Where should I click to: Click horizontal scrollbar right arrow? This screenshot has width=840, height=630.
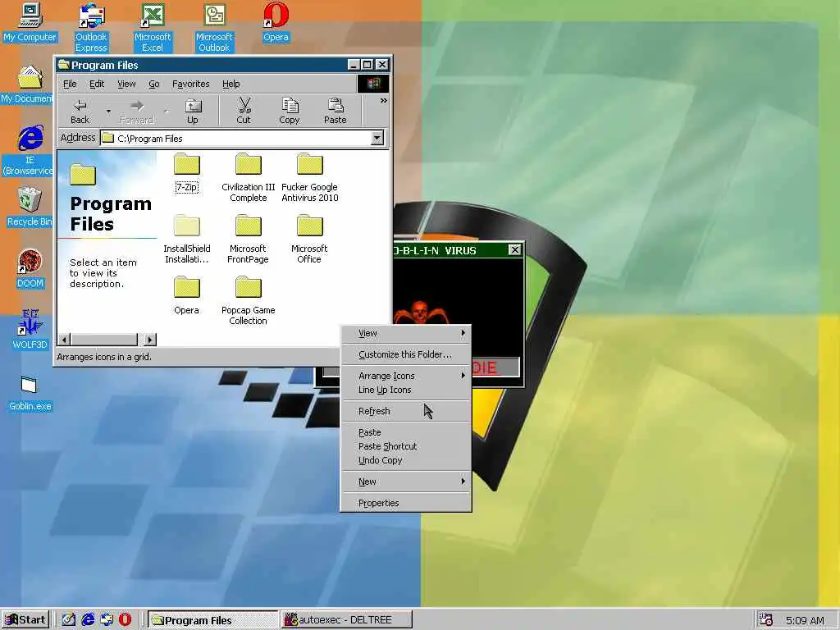(x=151, y=339)
